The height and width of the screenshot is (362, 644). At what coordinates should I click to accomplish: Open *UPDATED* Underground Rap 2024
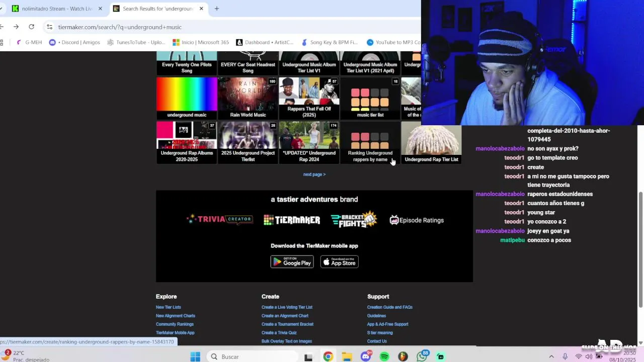(x=309, y=142)
